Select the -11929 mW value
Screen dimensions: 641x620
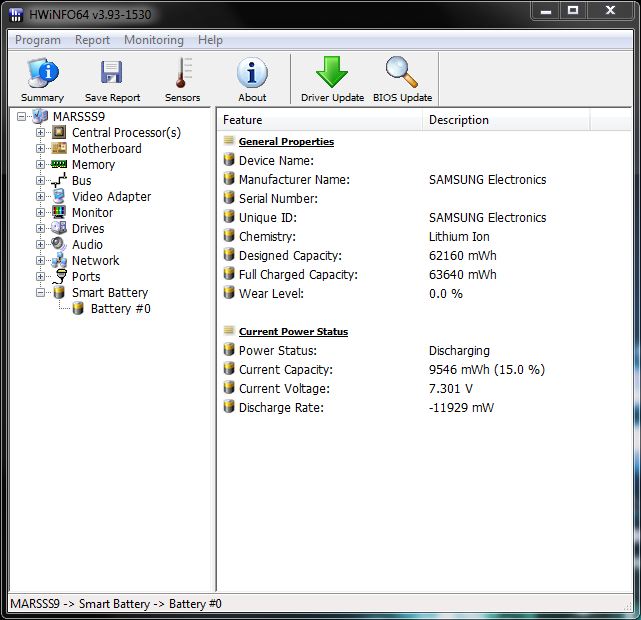[461, 407]
